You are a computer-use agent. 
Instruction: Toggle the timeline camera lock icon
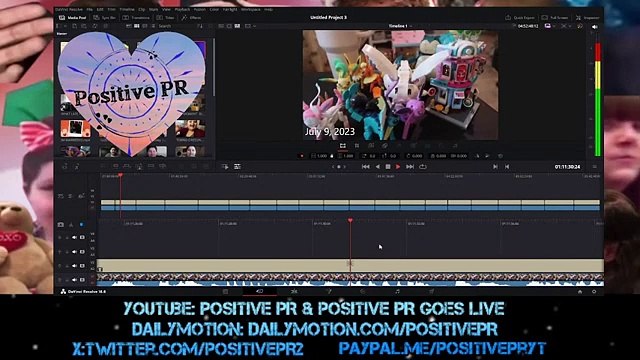coord(60,224)
